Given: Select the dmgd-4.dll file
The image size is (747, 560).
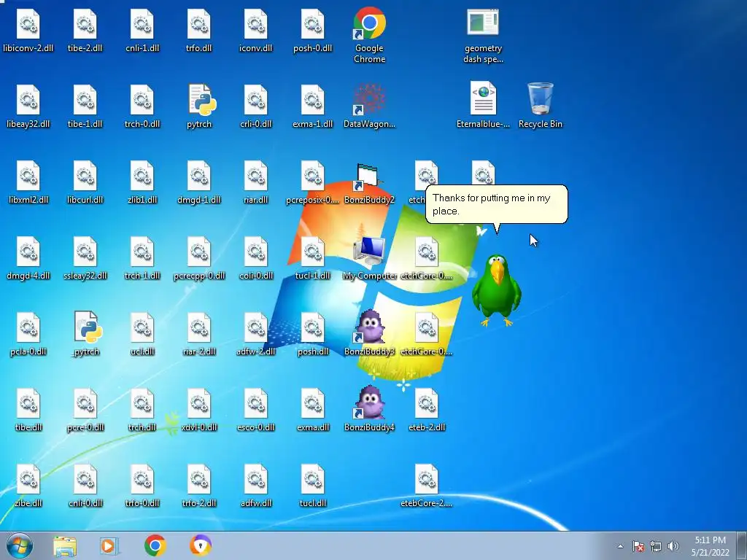Looking at the screenshot, I should (x=28, y=258).
